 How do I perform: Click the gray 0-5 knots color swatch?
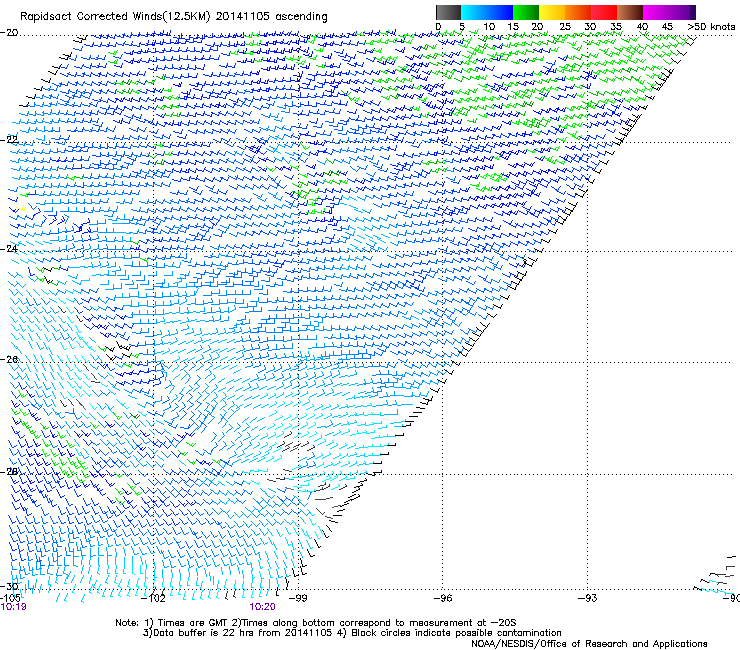[x=448, y=12]
